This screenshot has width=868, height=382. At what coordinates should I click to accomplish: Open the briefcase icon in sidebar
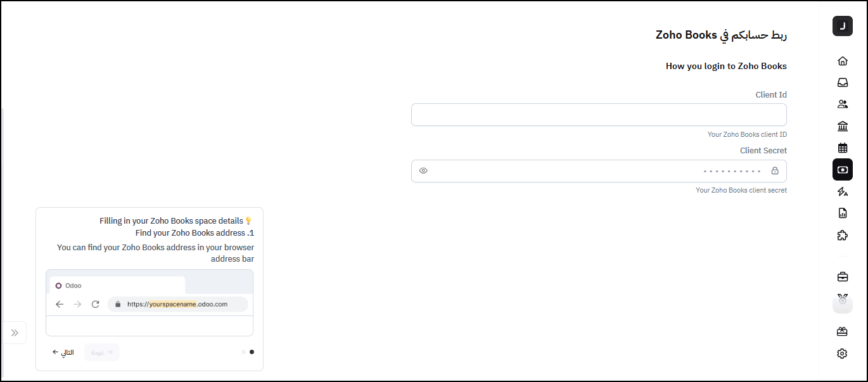(x=842, y=277)
